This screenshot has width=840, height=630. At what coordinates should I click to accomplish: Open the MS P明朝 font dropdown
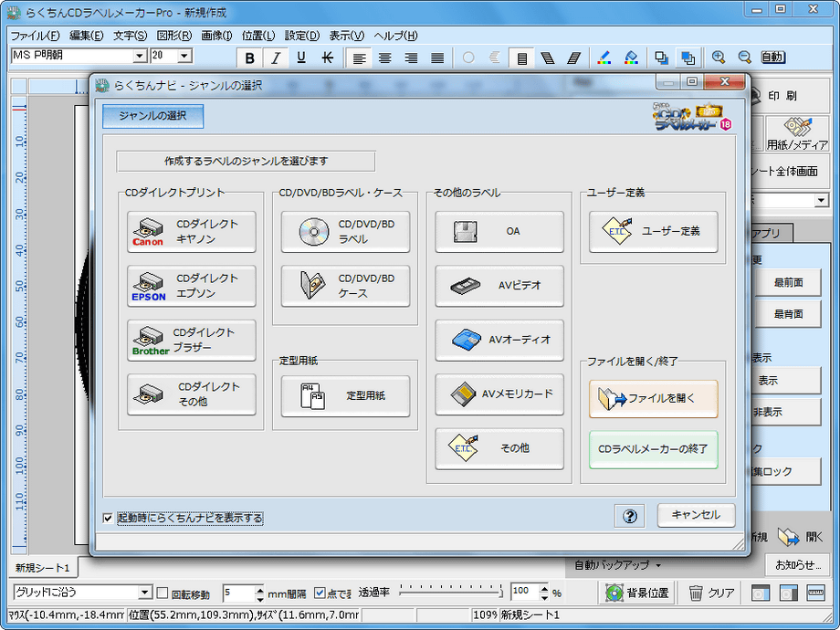(140, 56)
